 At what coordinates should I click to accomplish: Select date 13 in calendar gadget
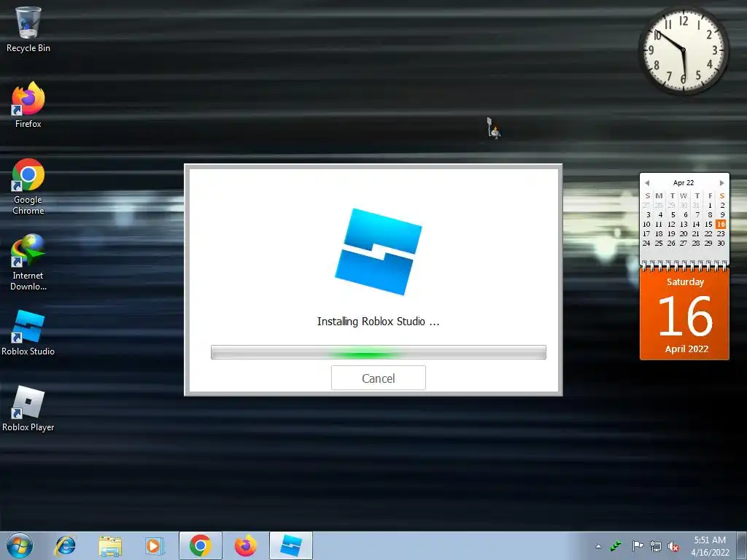click(684, 225)
